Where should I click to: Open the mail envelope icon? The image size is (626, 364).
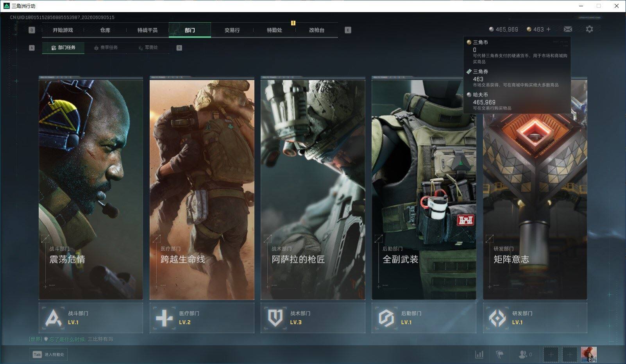[x=568, y=29]
